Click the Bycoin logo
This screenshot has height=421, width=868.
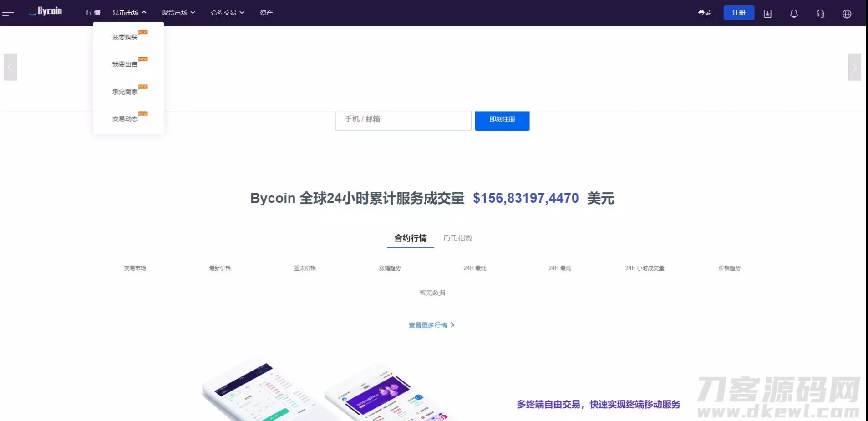(x=46, y=11)
